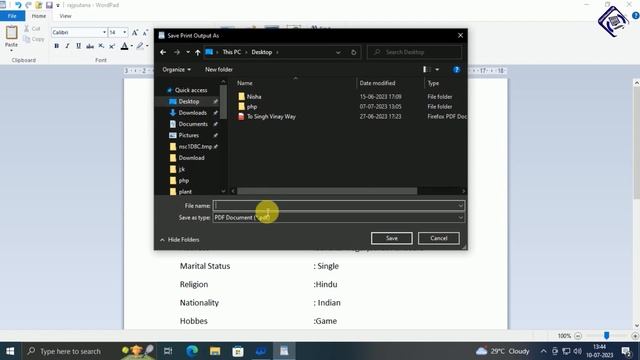Select Desktop in navigation pane

(189, 101)
